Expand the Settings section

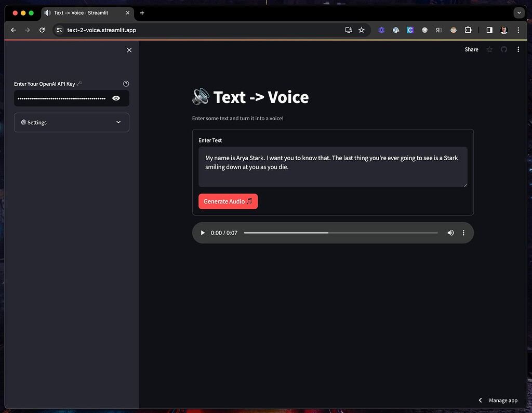[x=71, y=122]
